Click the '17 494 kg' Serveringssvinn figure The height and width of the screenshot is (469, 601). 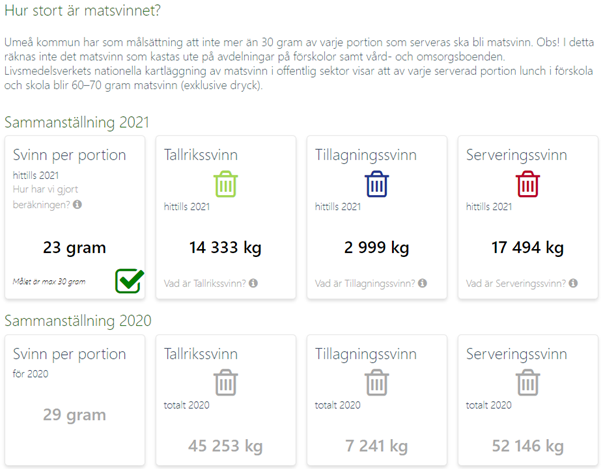click(528, 248)
